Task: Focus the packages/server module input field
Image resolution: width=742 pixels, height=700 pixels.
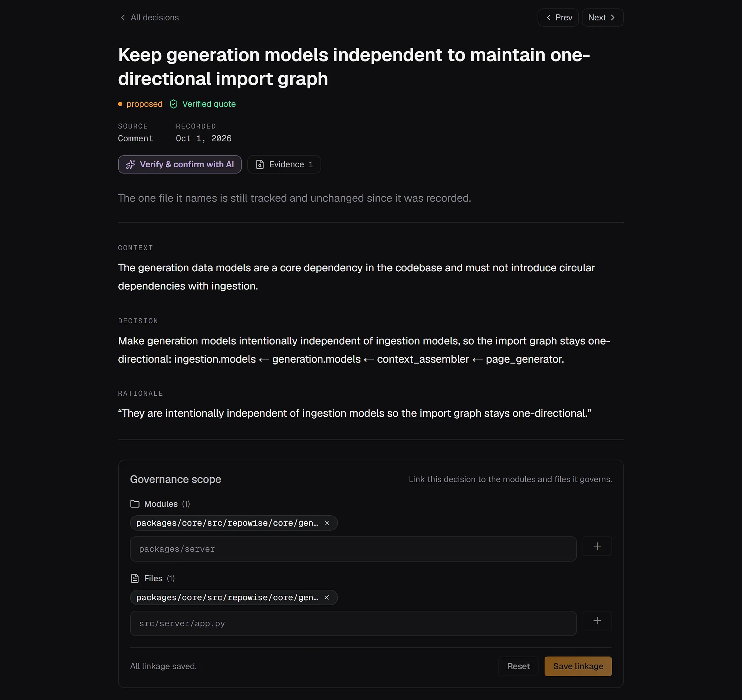Action: 353,549
